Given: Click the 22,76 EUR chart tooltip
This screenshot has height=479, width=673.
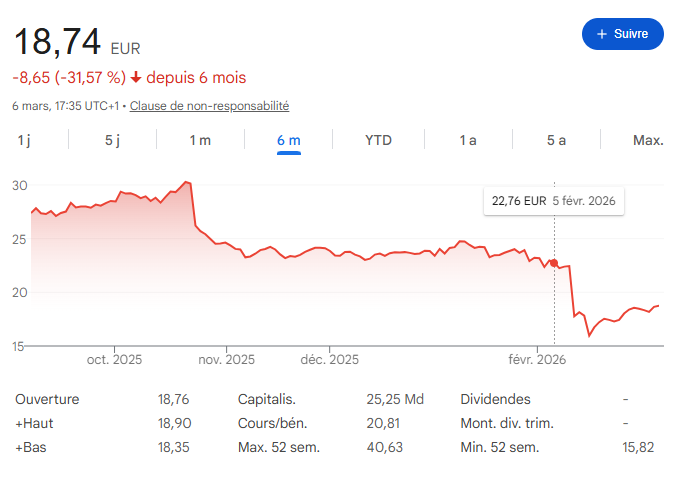Looking at the screenshot, I should click(553, 201).
